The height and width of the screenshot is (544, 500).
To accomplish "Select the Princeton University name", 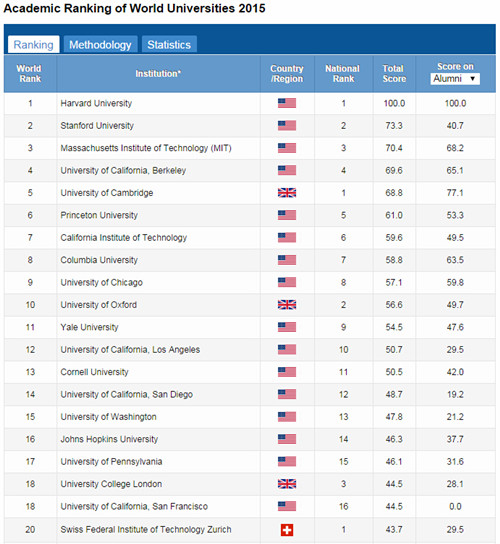I will point(99,215).
